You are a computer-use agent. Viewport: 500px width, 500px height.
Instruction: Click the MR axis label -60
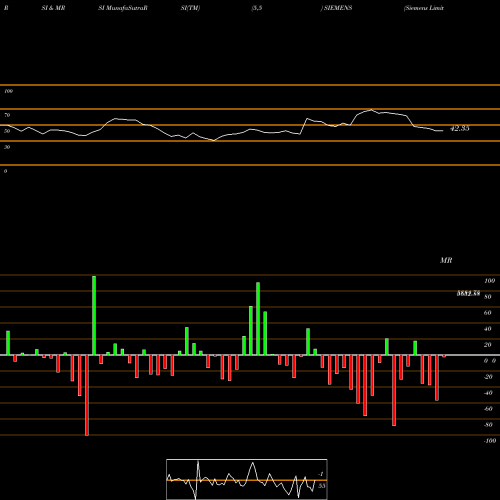[x=488, y=409]
